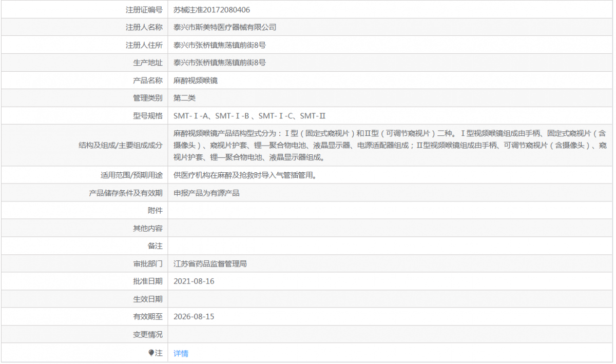Select management class value 第二类
Viewport: 616px width, 364px height.
(x=184, y=98)
